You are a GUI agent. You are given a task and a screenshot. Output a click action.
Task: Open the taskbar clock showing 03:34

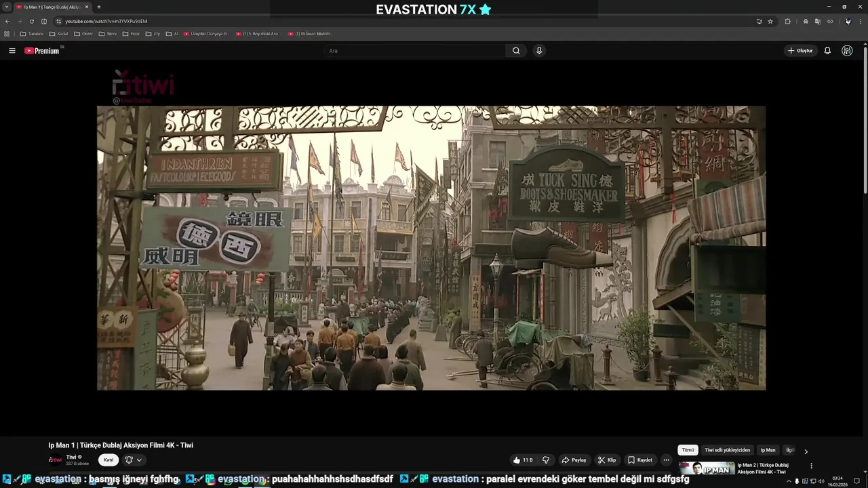[837, 481]
